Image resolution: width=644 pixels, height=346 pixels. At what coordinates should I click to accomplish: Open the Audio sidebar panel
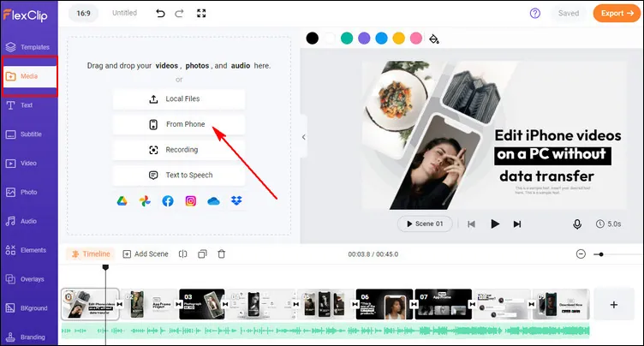[x=21, y=221]
